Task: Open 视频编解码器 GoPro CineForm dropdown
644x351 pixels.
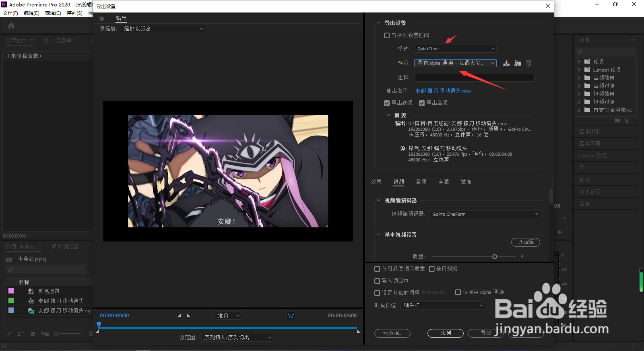Action: pyautogui.click(x=485, y=214)
